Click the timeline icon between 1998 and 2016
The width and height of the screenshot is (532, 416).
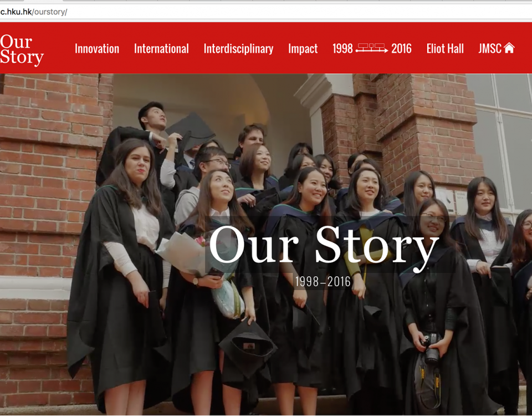(x=372, y=48)
